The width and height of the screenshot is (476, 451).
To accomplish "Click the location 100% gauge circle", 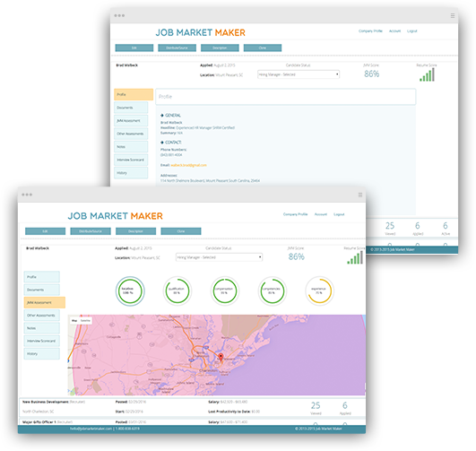I will [130, 291].
